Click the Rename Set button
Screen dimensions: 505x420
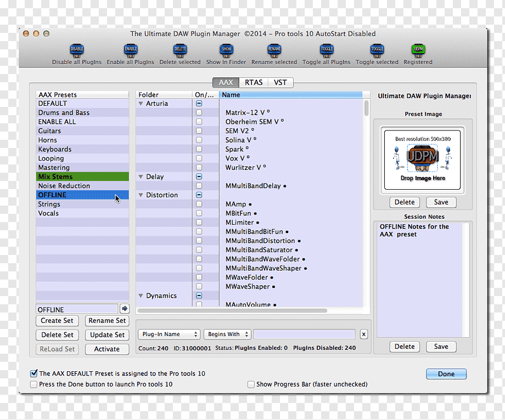[x=107, y=321]
